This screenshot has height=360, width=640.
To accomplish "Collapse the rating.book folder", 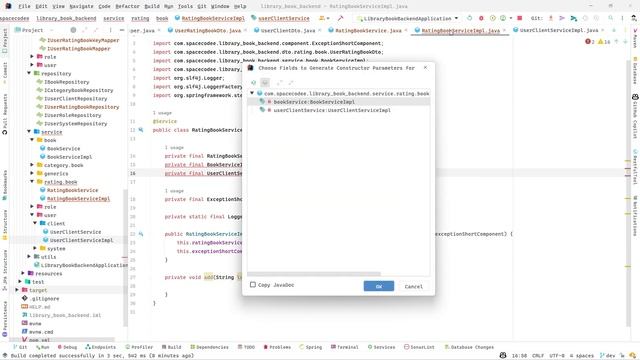I will pos(32,182).
